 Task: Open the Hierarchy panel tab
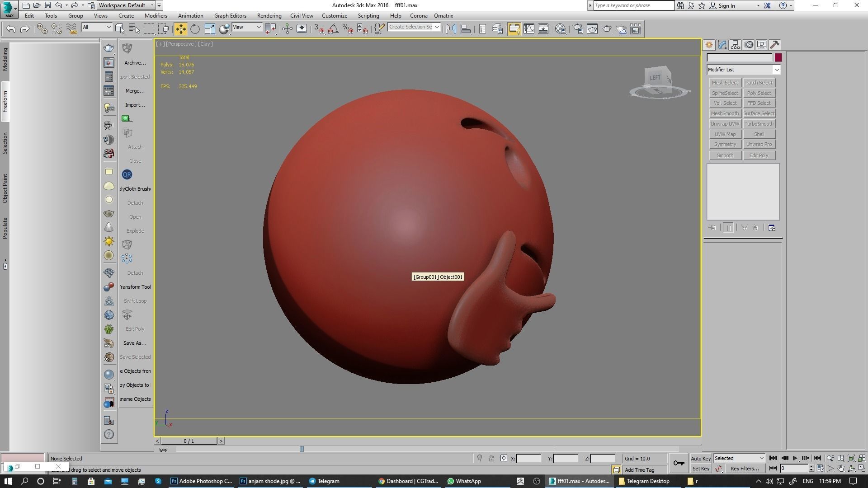coord(735,45)
